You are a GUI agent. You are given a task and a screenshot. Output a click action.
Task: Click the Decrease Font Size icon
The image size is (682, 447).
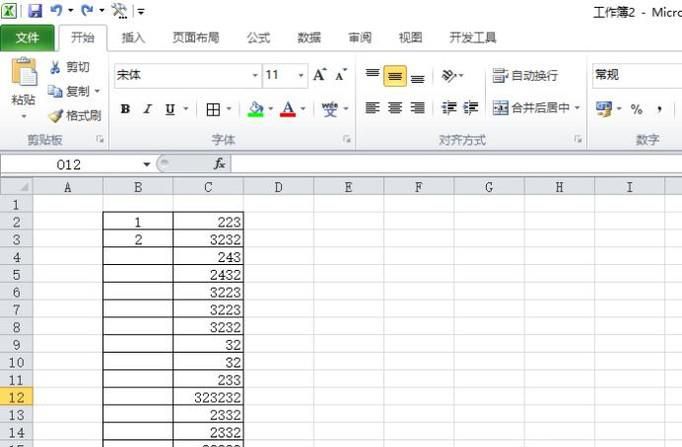click(x=341, y=75)
